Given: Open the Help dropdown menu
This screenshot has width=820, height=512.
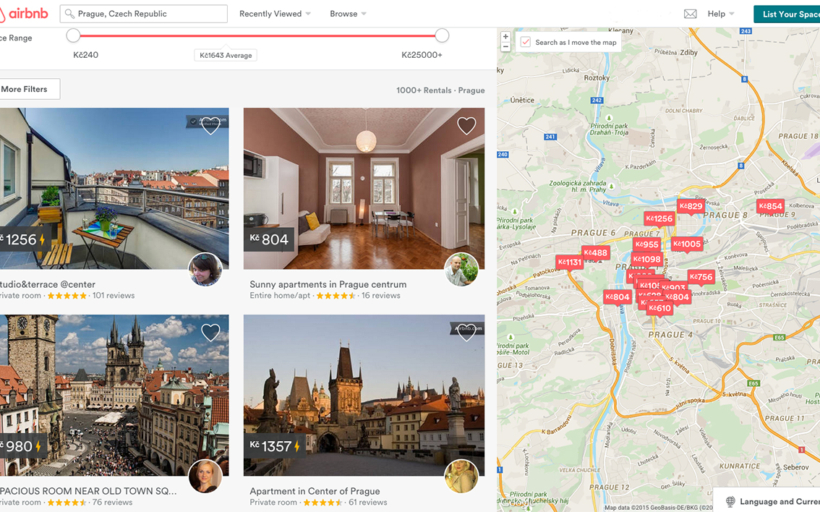Looking at the screenshot, I should [721, 14].
